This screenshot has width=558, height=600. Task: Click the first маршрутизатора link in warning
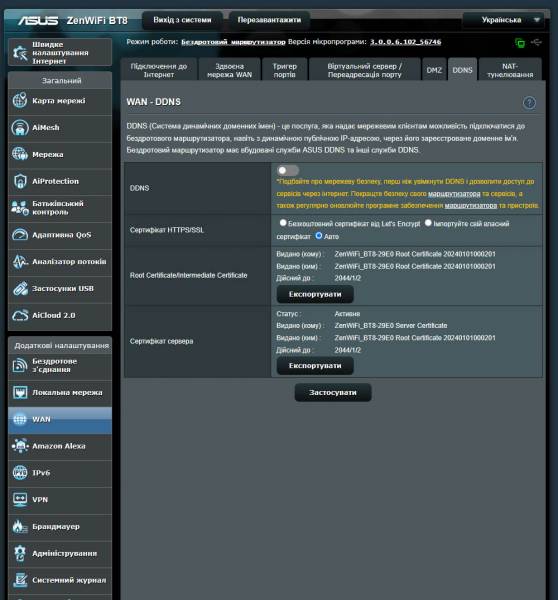(x=454, y=194)
